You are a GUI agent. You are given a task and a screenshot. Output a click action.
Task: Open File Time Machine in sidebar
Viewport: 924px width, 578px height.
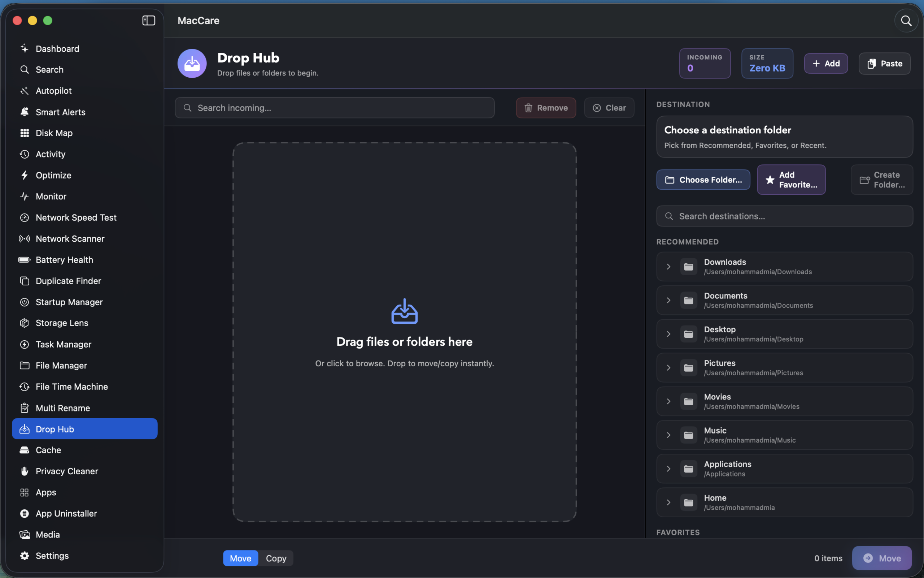point(85,387)
